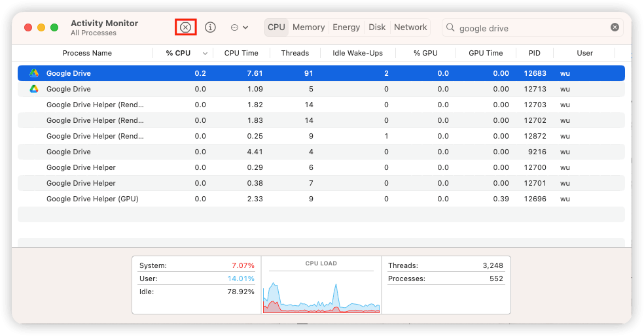
Task: Minimize the Activity Monitor window (yellow button)
Action: (41, 27)
